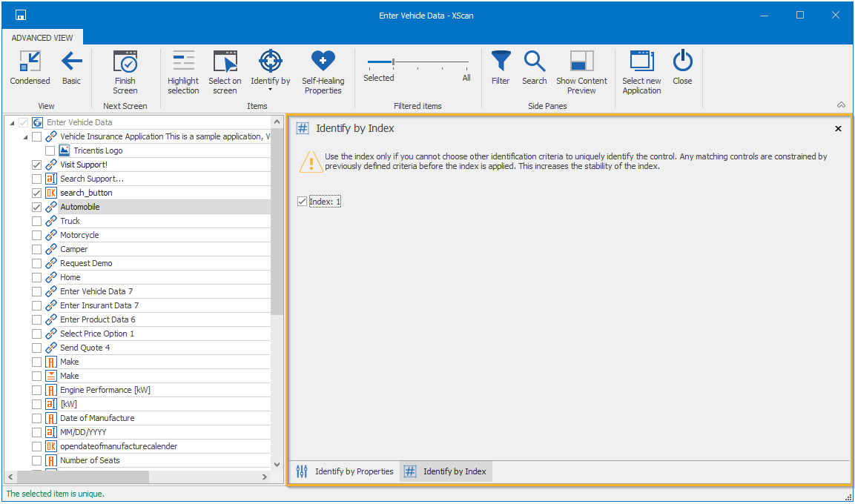Viewport: 855px width, 504px height.
Task: Select the Motorcycle tree item
Action: pos(79,235)
